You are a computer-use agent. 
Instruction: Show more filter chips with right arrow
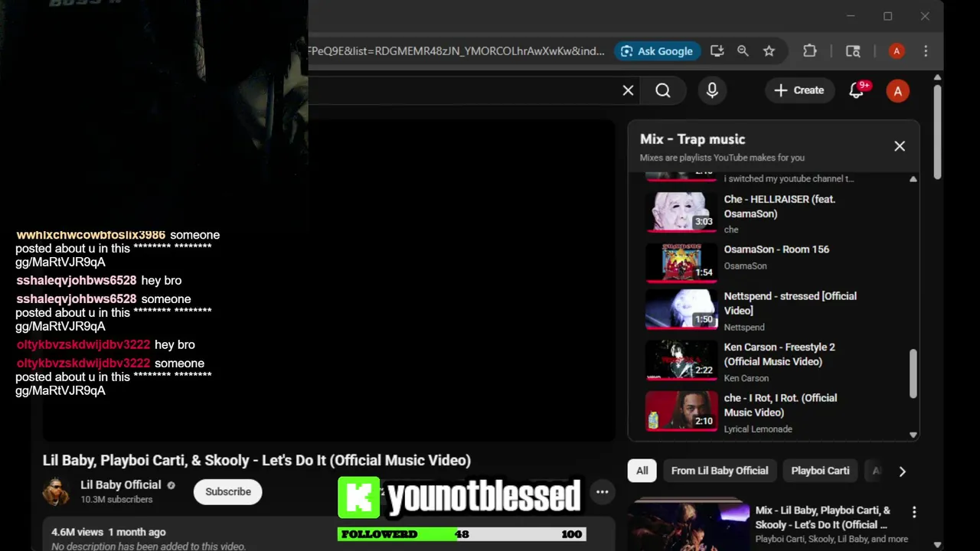tap(902, 471)
